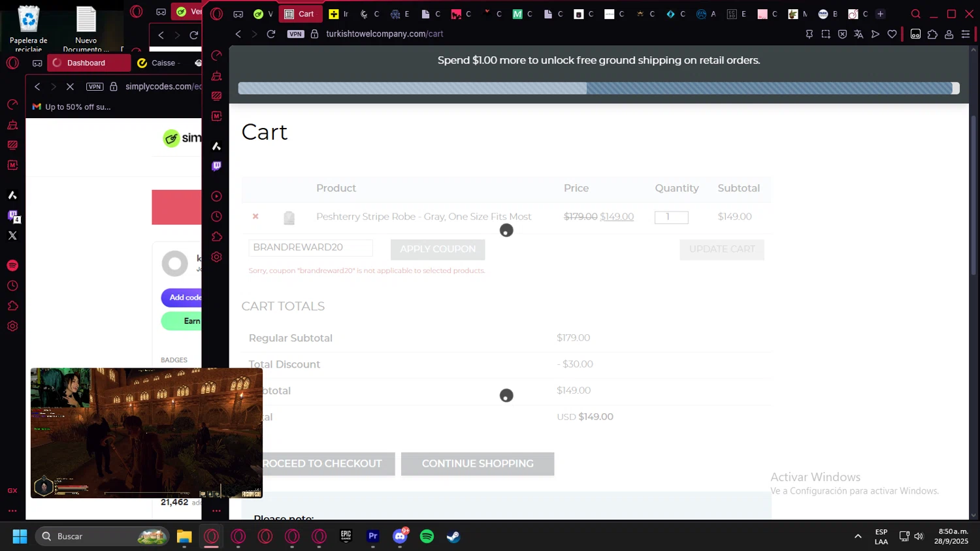Viewport: 980px width, 551px height.
Task: Reload the turkishtowelcompany cart page
Action: [x=271, y=34]
